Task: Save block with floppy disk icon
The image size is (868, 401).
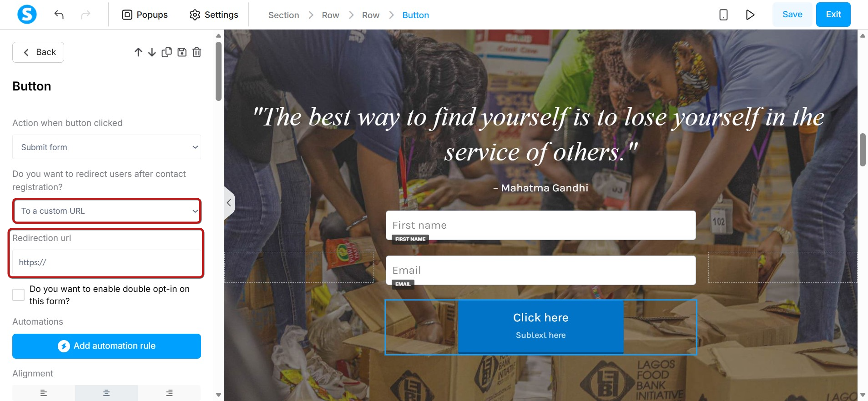Action: point(182,52)
